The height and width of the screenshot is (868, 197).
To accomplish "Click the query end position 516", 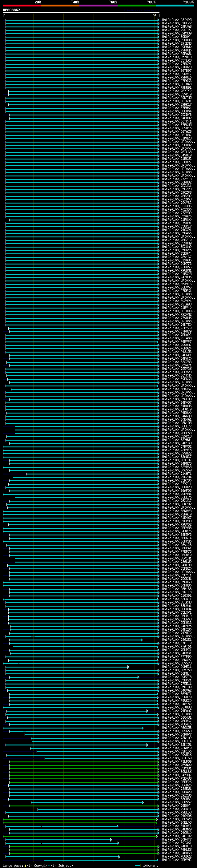I will click(x=155, y=15).
